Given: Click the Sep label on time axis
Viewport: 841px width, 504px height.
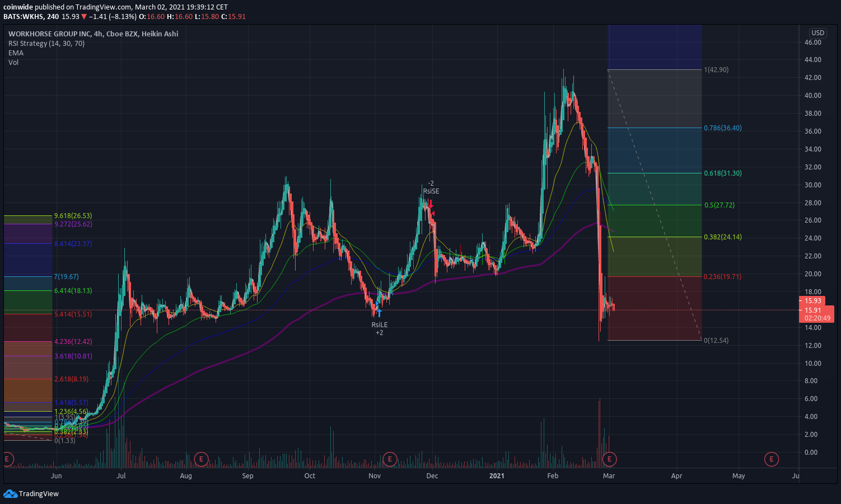Looking at the screenshot, I should click(247, 476).
